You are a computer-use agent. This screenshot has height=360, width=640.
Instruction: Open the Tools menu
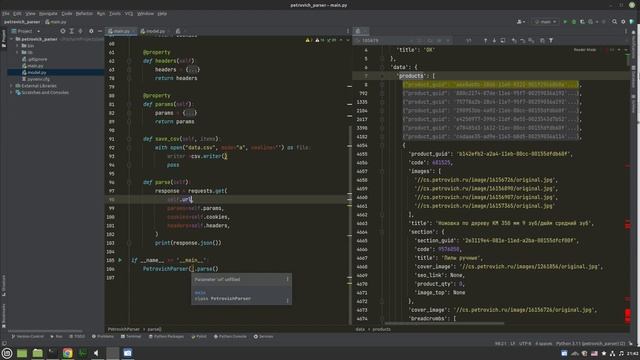[x=115, y=13]
